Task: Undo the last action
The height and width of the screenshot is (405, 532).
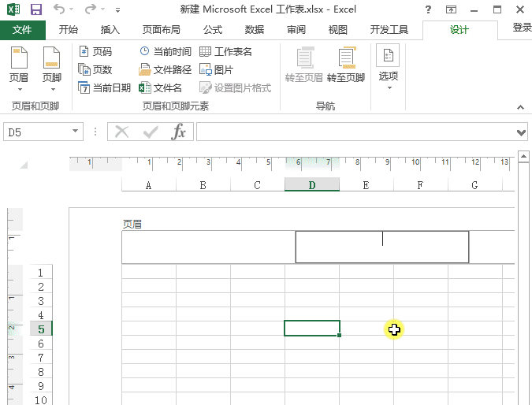Action: coord(58,9)
